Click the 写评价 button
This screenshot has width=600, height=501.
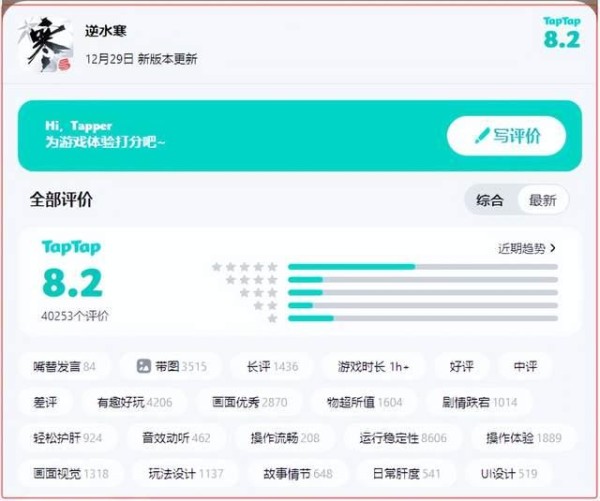506,136
